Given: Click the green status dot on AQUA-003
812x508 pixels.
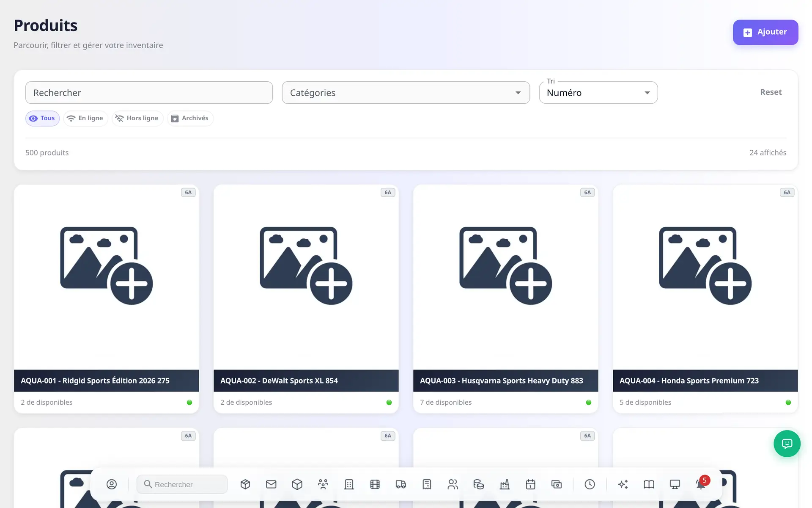Looking at the screenshot, I should point(589,403).
